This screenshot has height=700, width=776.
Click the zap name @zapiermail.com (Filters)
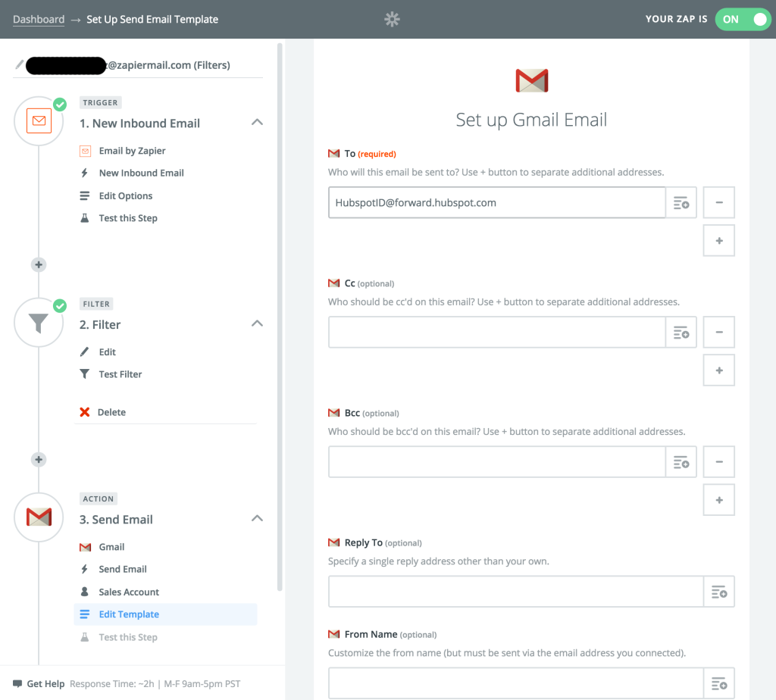(169, 65)
